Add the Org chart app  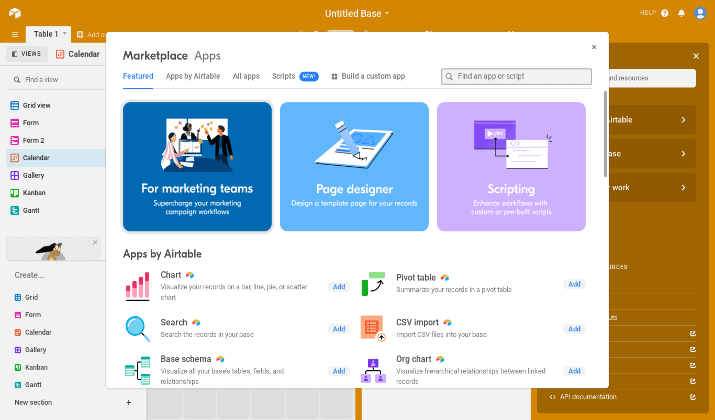[x=574, y=371]
